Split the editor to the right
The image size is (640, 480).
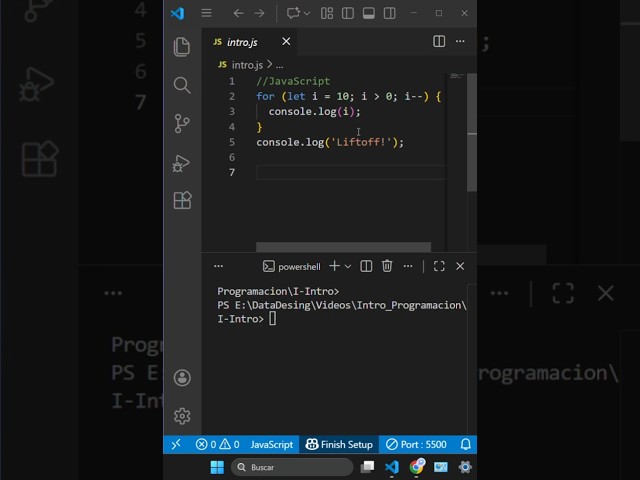click(x=439, y=41)
